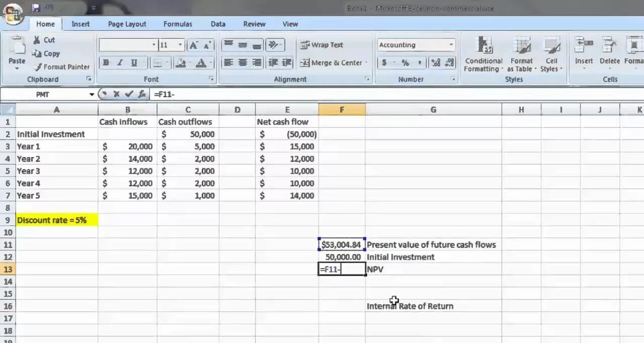Click the Insert Function fx icon

click(x=142, y=94)
